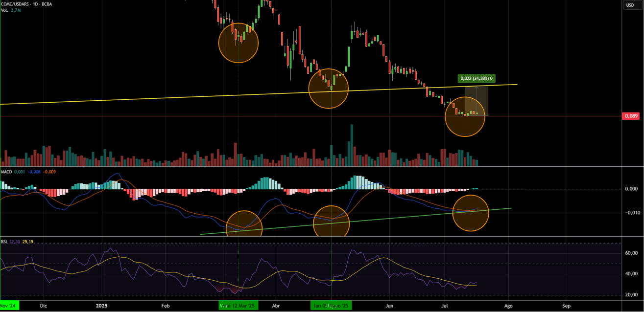
Task: Click the Mayo '25 green date marker
Action: coord(331,306)
